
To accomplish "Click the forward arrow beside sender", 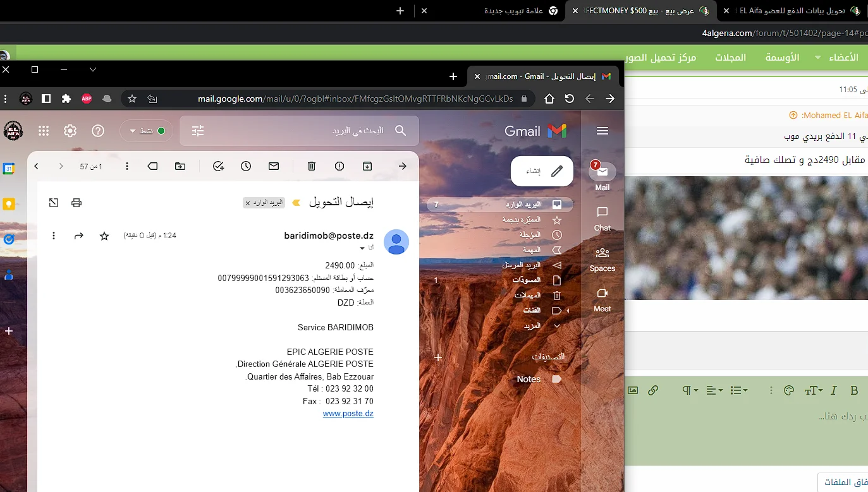I will click(79, 236).
